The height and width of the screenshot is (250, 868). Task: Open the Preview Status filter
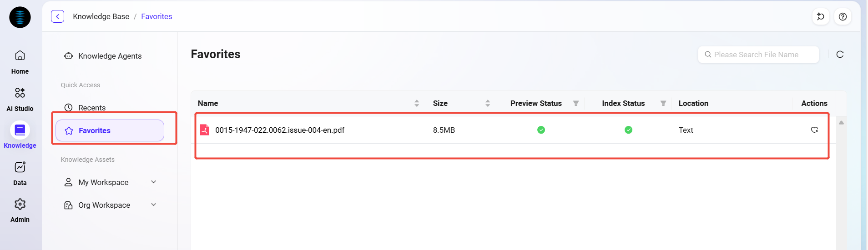point(576,104)
